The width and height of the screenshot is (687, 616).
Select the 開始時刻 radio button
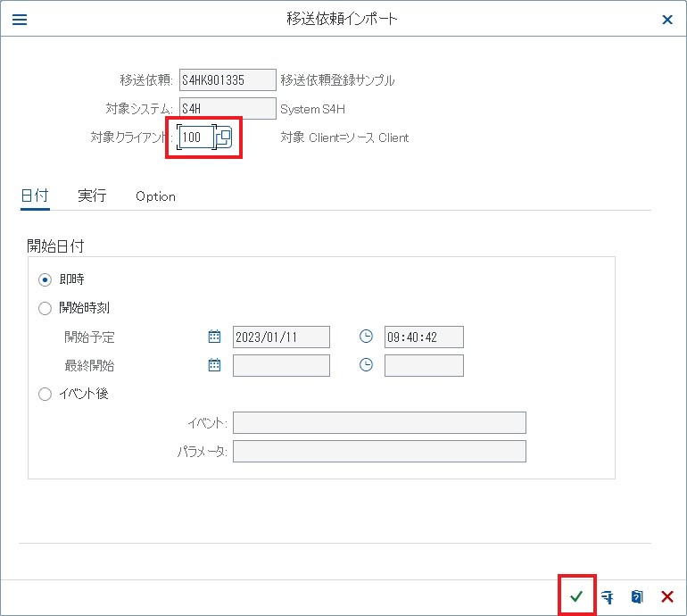pos(46,308)
